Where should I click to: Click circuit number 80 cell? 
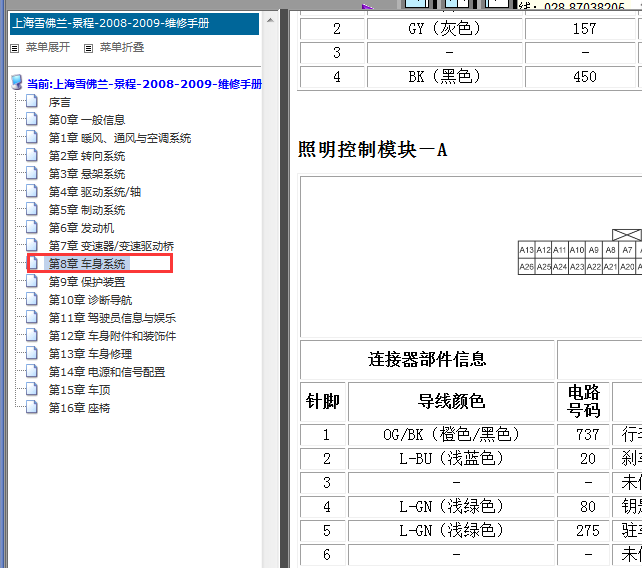pos(583,507)
